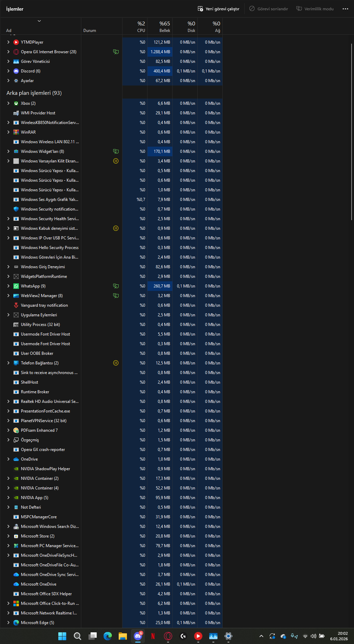Click %0,7 CPU value of Windows Ses Aygıtı
Viewport: 354px width, 644px height.
click(141, 200)
